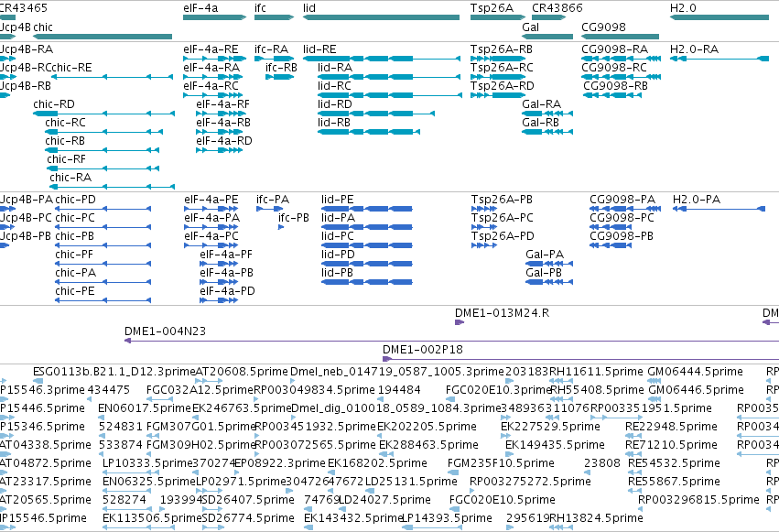This screenshot has height=532, width=779.
Task: Select transcript chic-RB
Action: click(102, 150)
